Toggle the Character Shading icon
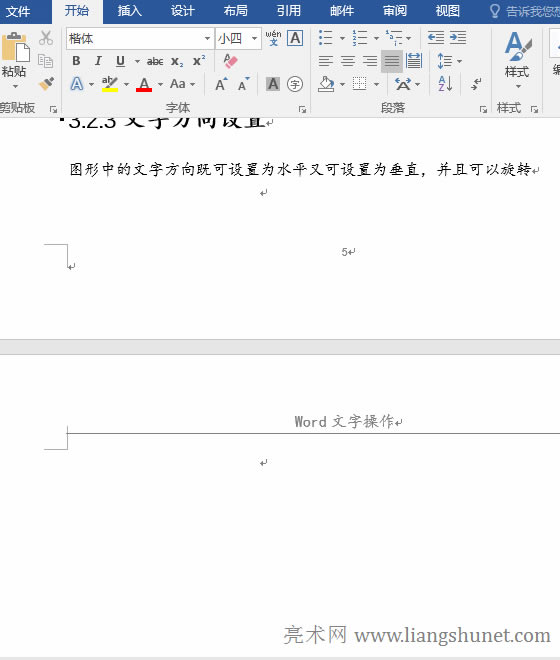Screen dimensions: 560x660 coord(273,84)
